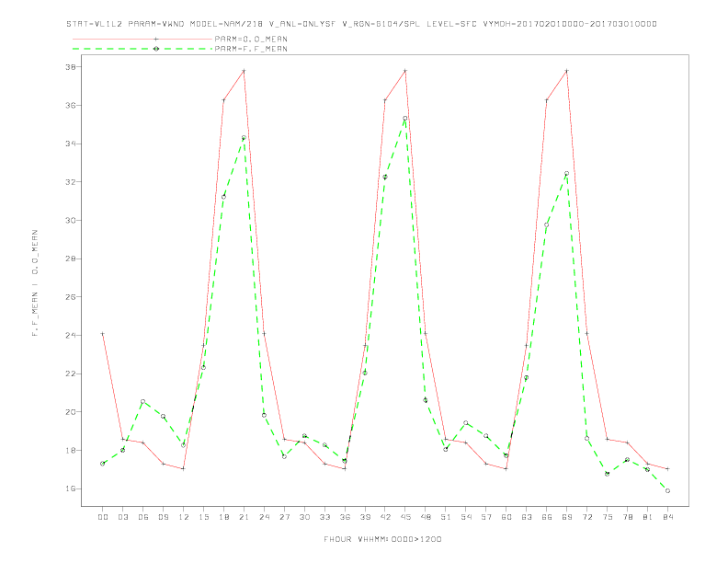
Task: Click x-axis forecast hour label 21
Action: point(244,517)
